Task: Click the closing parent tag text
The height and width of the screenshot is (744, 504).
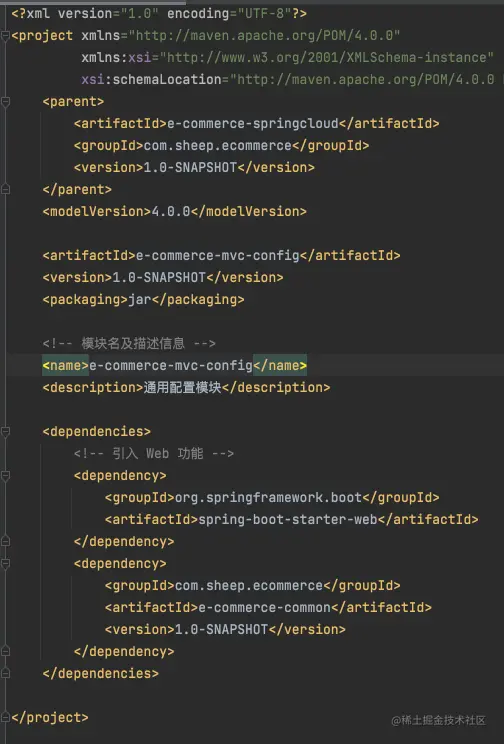Action: click(77, 189)
